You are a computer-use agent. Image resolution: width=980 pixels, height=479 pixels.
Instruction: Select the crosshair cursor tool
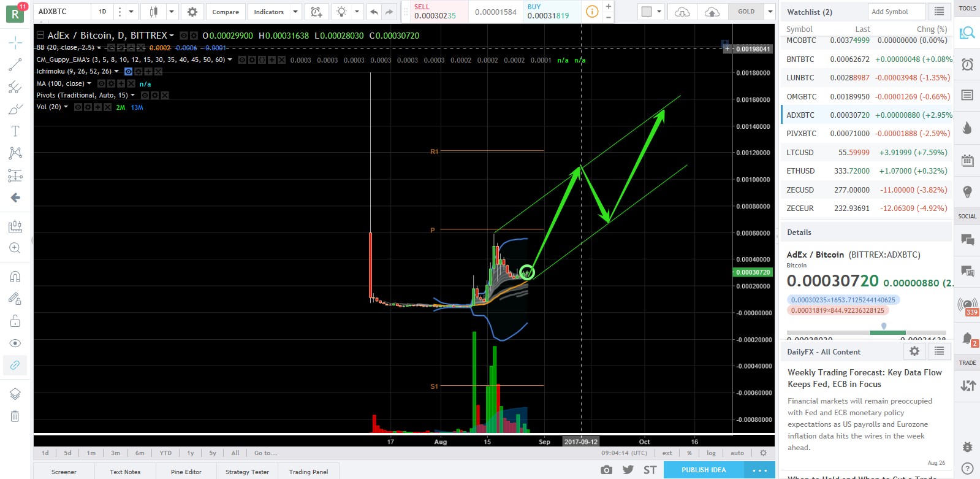point(15,42)
